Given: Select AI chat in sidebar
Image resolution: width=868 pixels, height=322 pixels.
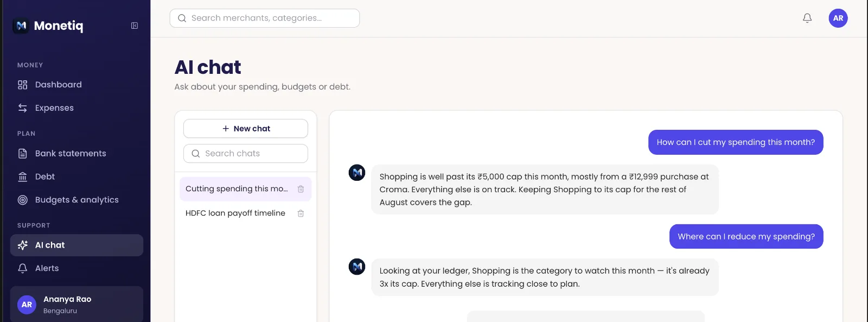Looking at the screenshot, I should point(76,245).
